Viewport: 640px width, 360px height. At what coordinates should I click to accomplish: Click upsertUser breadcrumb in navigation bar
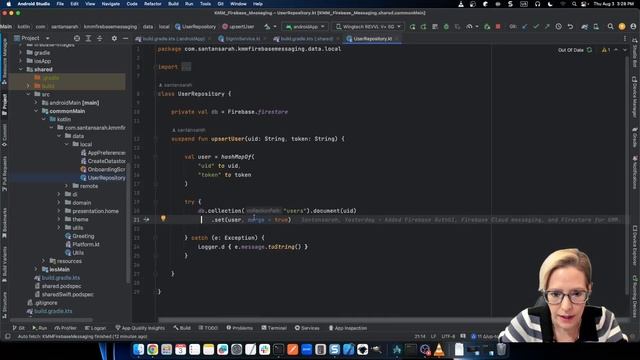click(238, 27)
